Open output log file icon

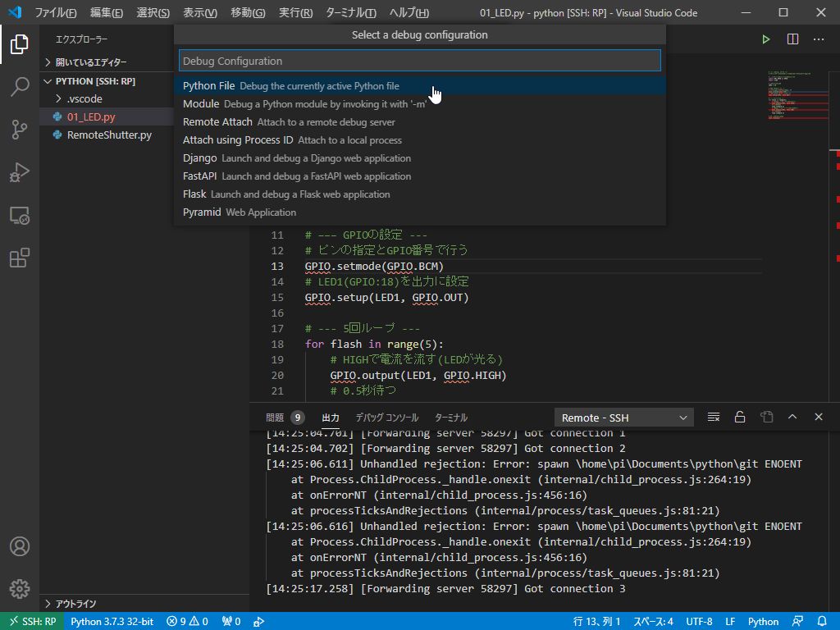click(x=766, y=417)
